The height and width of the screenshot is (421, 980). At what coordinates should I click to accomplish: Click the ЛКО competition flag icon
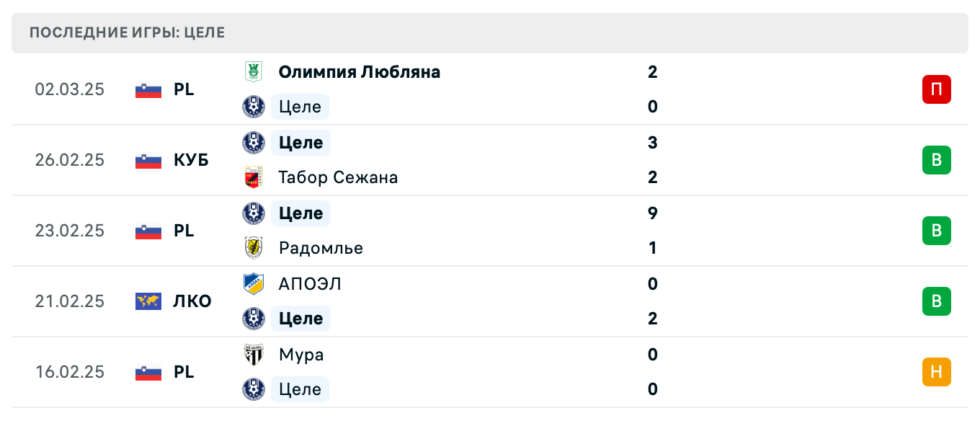click(x=147, y=301)
